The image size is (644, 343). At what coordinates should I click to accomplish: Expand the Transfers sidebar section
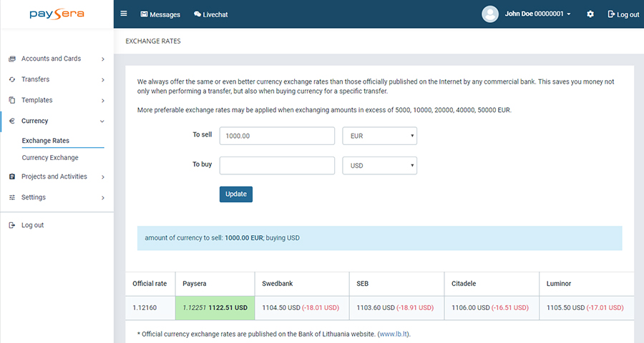click(57, 79)
